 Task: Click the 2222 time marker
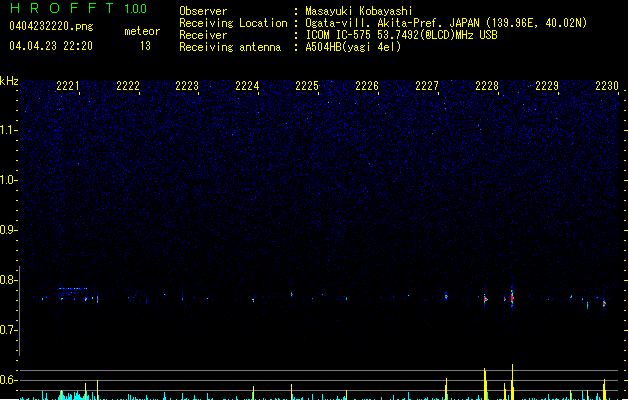128,86
